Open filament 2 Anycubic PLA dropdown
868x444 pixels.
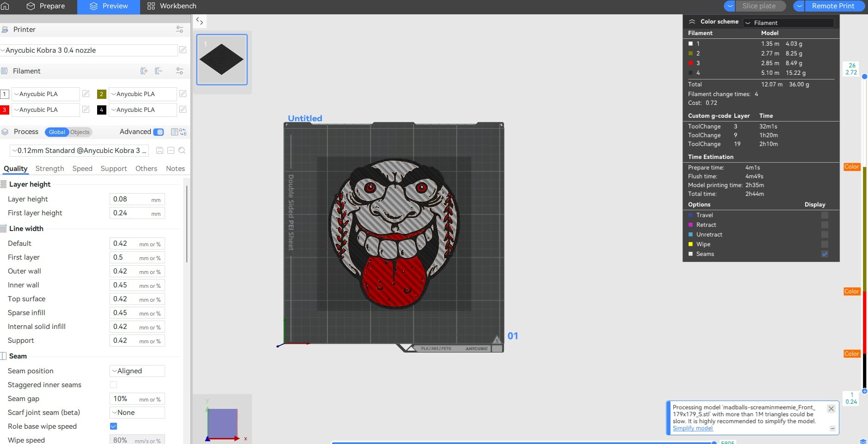(x=142, y=94)
